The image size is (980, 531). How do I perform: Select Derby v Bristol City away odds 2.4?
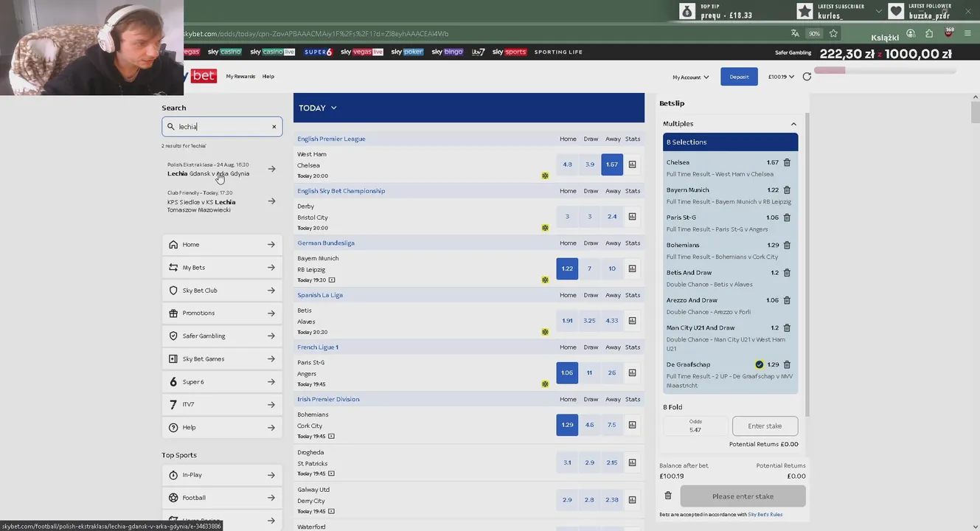point(612,217)
